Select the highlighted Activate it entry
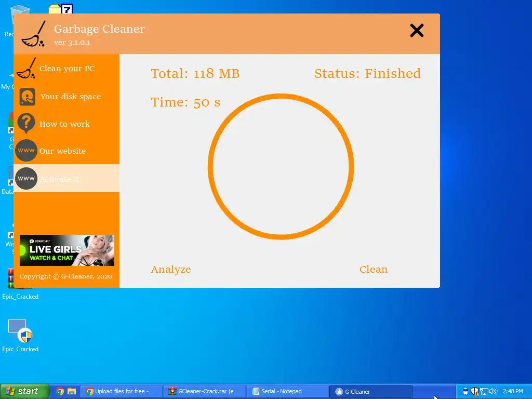 click(x=66, y=179)
